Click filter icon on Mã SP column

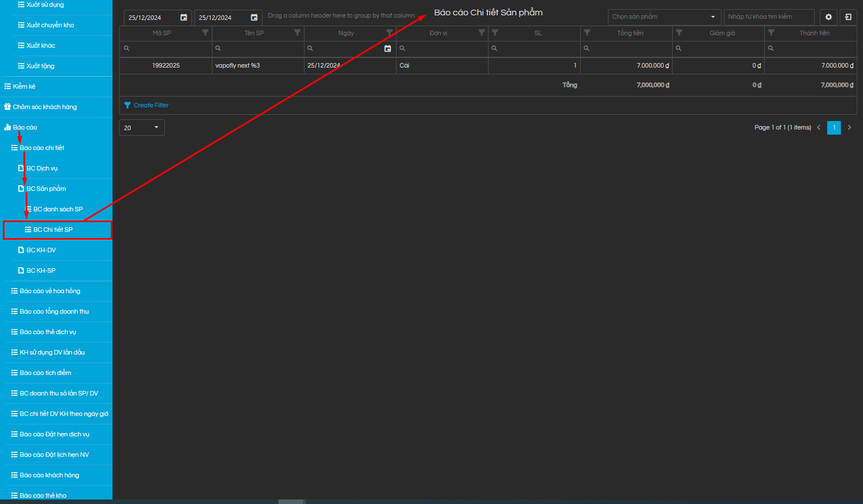tap(205, 33)
